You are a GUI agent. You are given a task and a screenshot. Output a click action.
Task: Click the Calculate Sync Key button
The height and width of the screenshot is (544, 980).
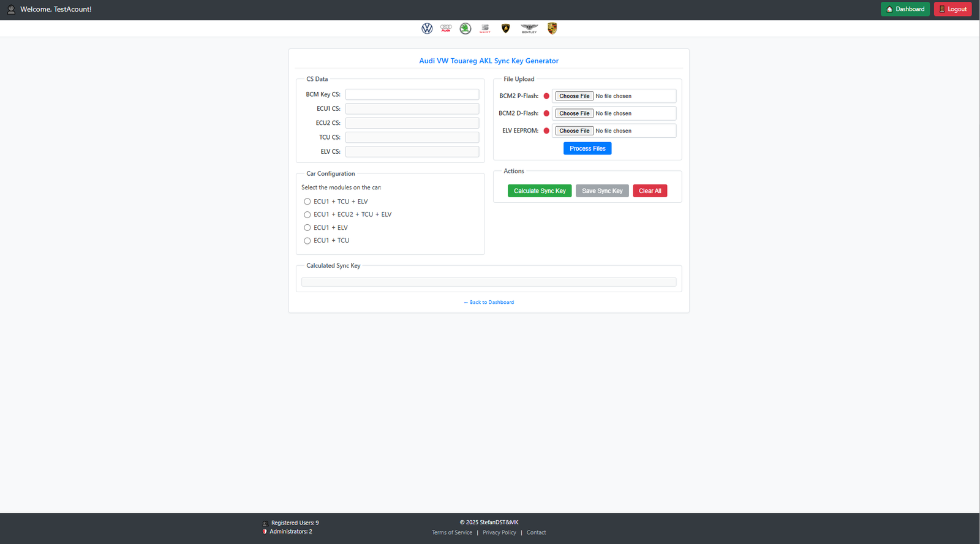click(539, 191)
